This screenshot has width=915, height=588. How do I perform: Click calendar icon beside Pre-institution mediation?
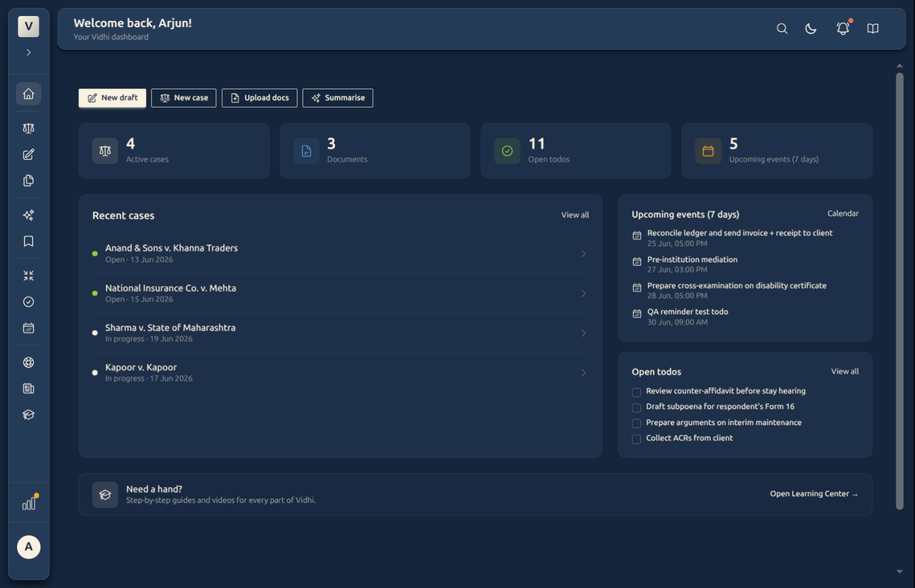tap(637, 262)
